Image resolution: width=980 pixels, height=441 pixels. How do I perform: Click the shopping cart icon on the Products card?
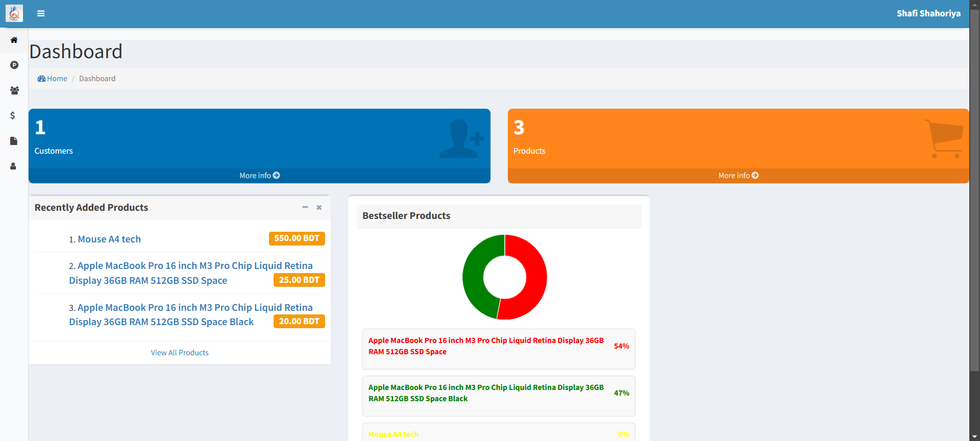[944, 139]
